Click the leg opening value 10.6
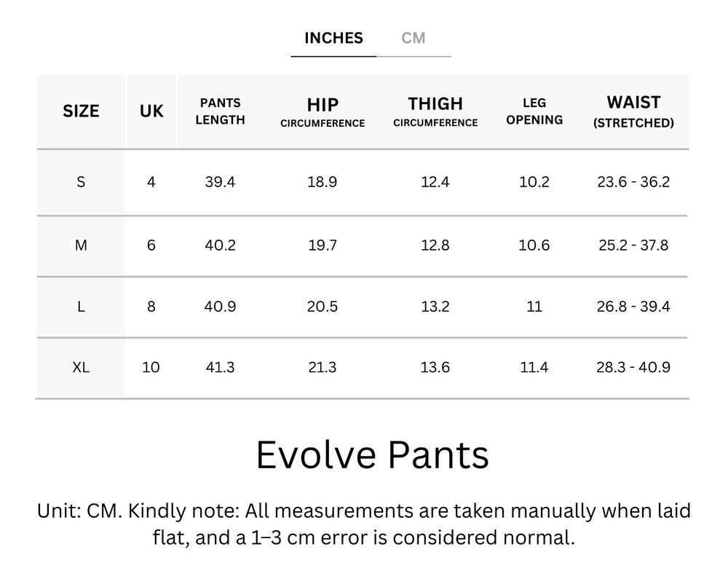 [534, 245]
